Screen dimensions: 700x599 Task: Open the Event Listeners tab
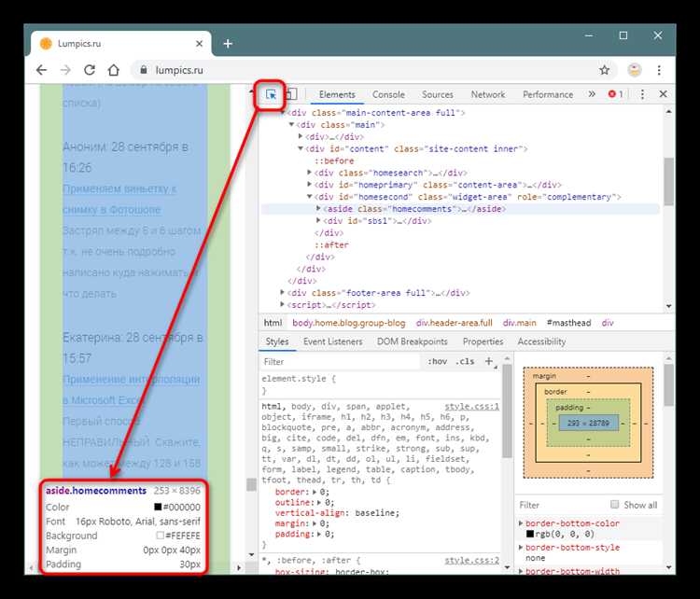pyautogui.click(x=332, y=342)
